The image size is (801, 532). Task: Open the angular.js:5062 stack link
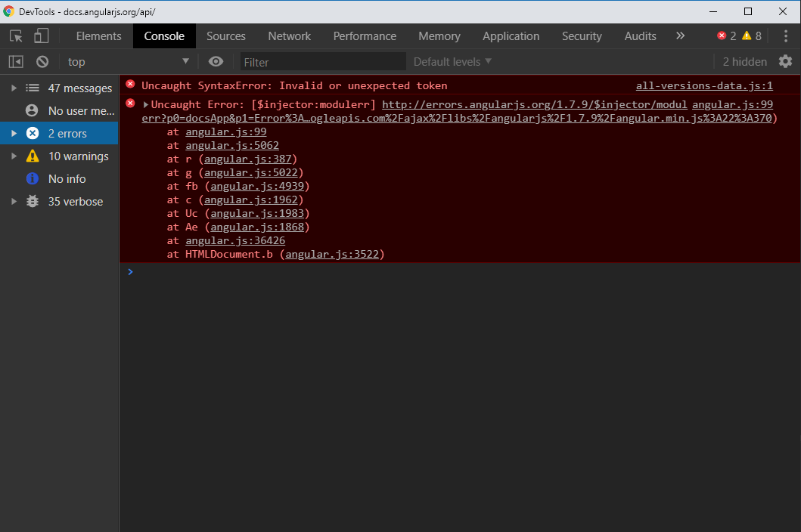pos(232,146)
